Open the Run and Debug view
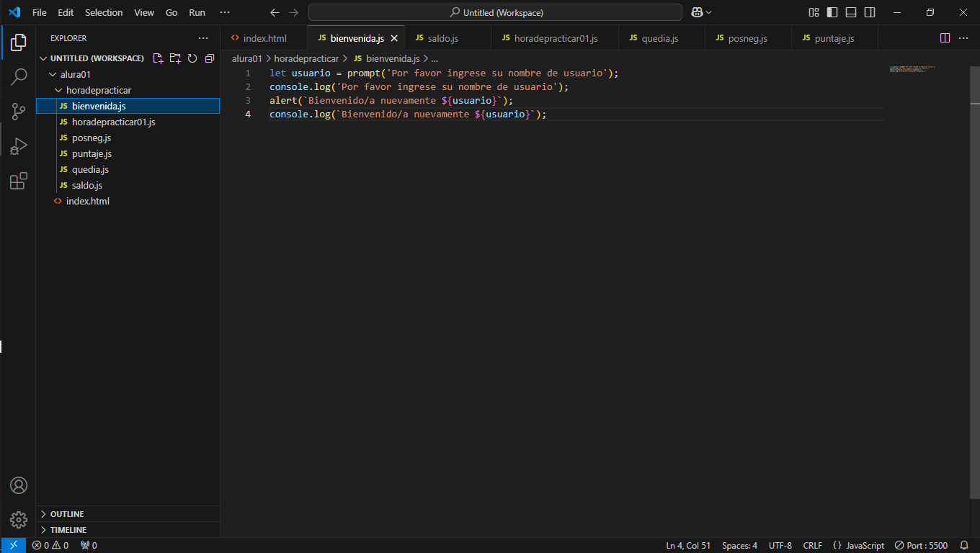The height and width of the screenshot is (553, 980). point(19,146)
